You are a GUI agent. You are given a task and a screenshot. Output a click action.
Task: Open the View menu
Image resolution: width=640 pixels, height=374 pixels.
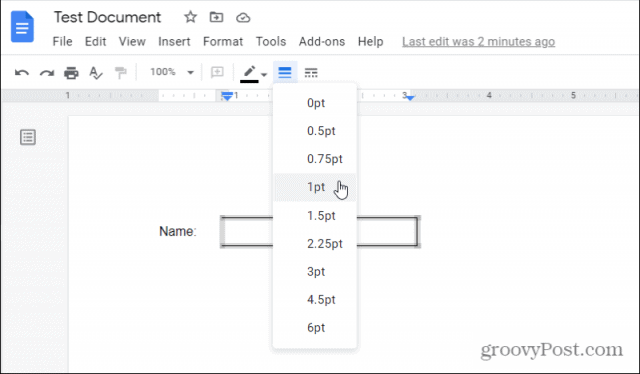click(x=132, y=42)
